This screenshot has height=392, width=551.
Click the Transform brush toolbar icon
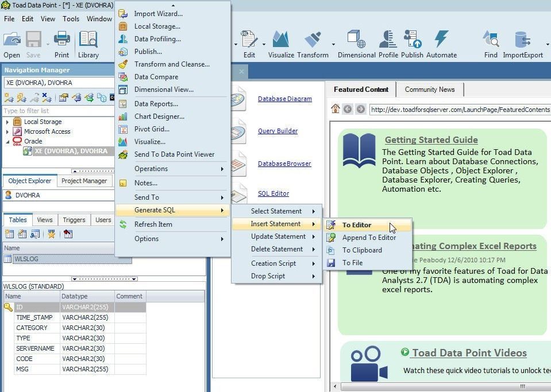[x=313, y=39]
